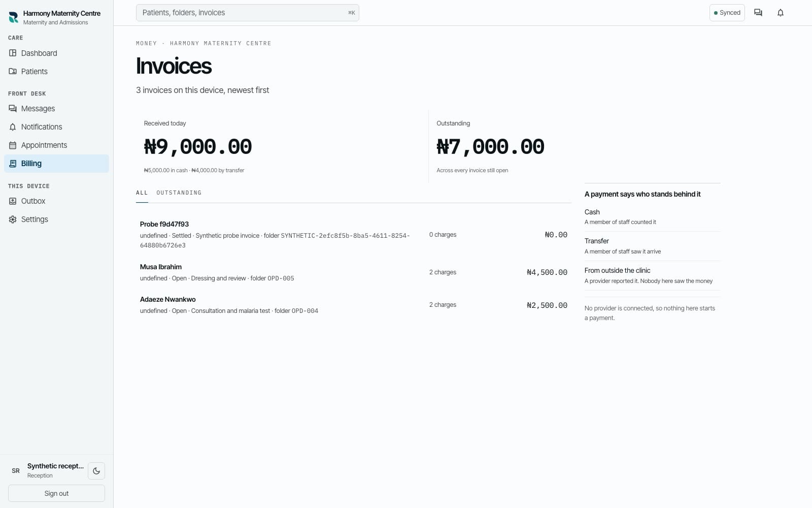Click the ₦4,500.00 invoice amount

pyautogui.click(x=547, y=272)
